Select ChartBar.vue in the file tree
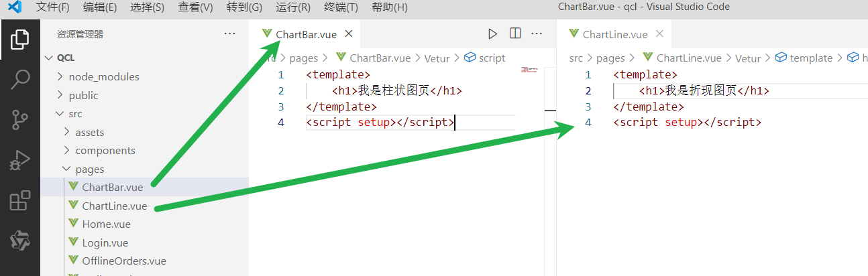 click(144, 188)
